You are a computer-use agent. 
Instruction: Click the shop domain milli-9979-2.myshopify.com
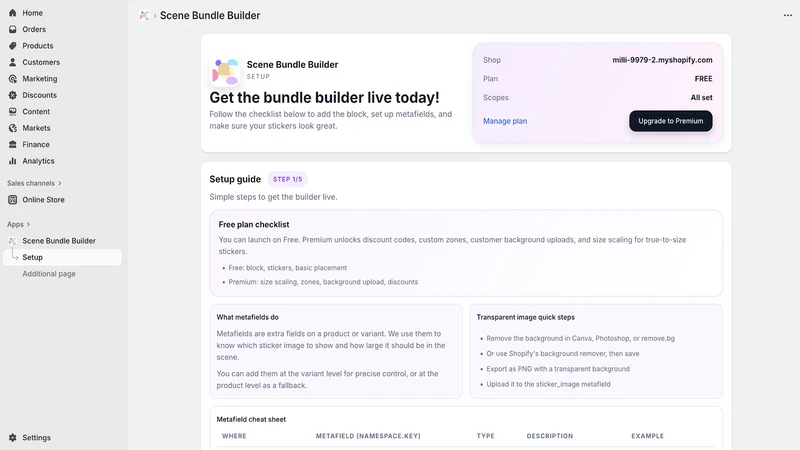pyautogui.click(x=662, y=60)
